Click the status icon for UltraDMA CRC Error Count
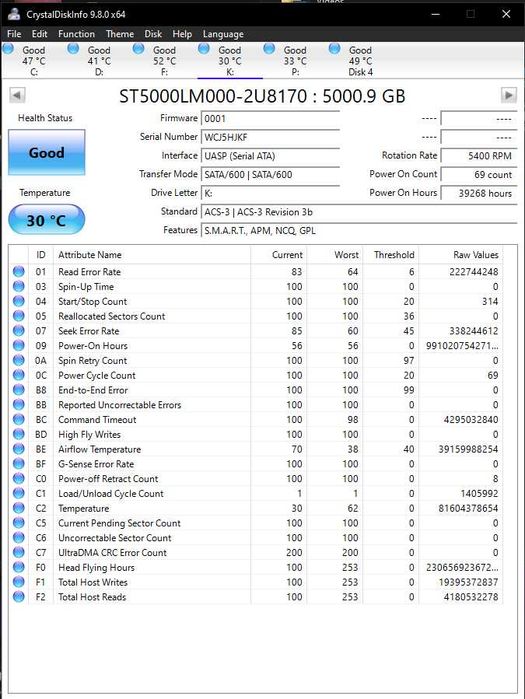525x699 pixels. [19, 552]
